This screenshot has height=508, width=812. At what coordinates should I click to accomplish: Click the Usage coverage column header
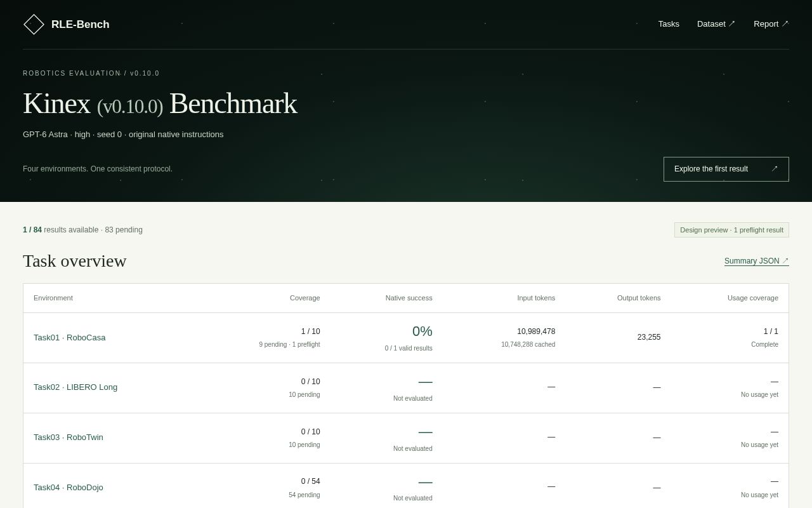(x=753, y=298)
